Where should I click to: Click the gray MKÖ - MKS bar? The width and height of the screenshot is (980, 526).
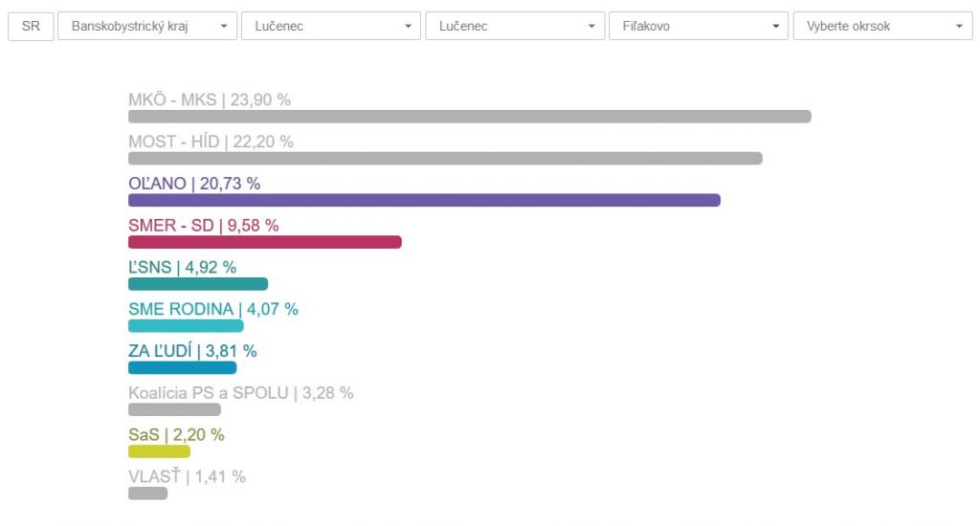(469, 117)
